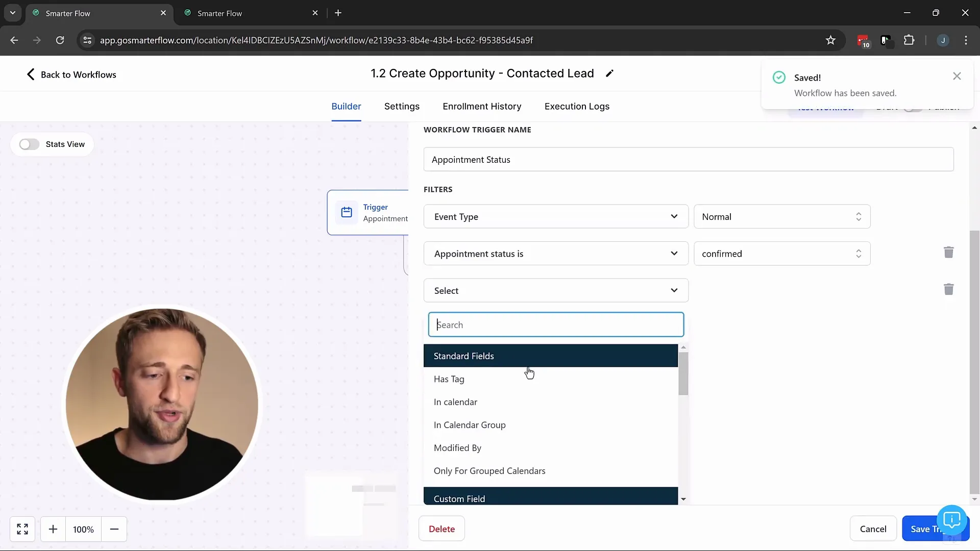
Task: Delete the empty Select filter row
Action: point(948,289)
